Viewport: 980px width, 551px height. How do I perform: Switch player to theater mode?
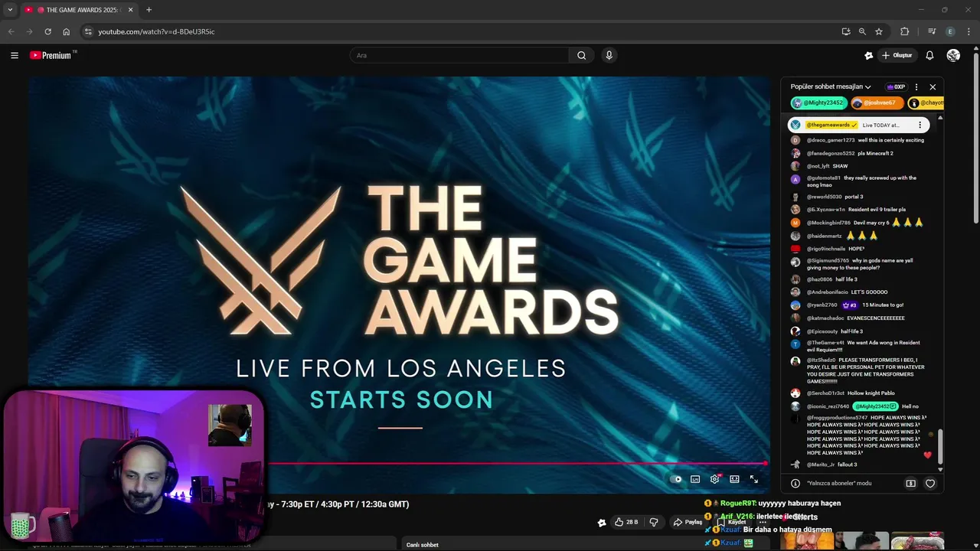coord(734,479)
